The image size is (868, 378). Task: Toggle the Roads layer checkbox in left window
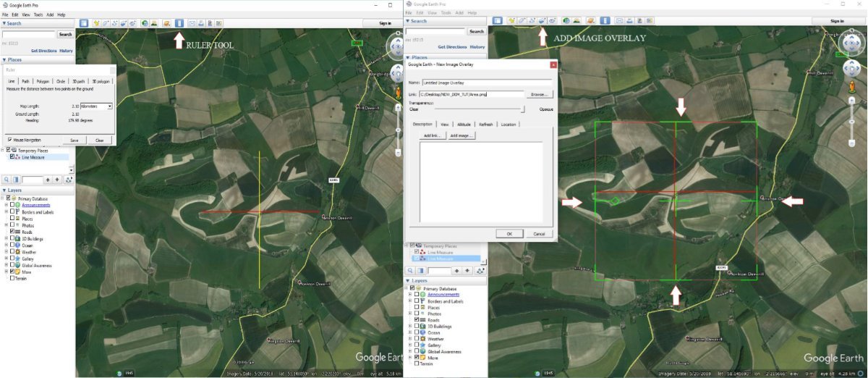tap(12, 232)
